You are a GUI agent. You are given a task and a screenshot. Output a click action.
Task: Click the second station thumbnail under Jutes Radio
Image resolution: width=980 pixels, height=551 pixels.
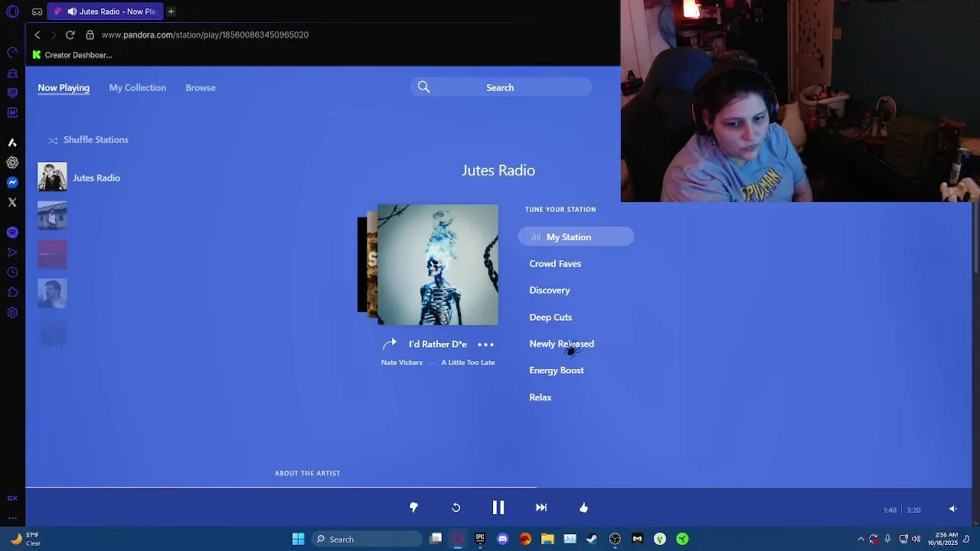click(52, 216)
